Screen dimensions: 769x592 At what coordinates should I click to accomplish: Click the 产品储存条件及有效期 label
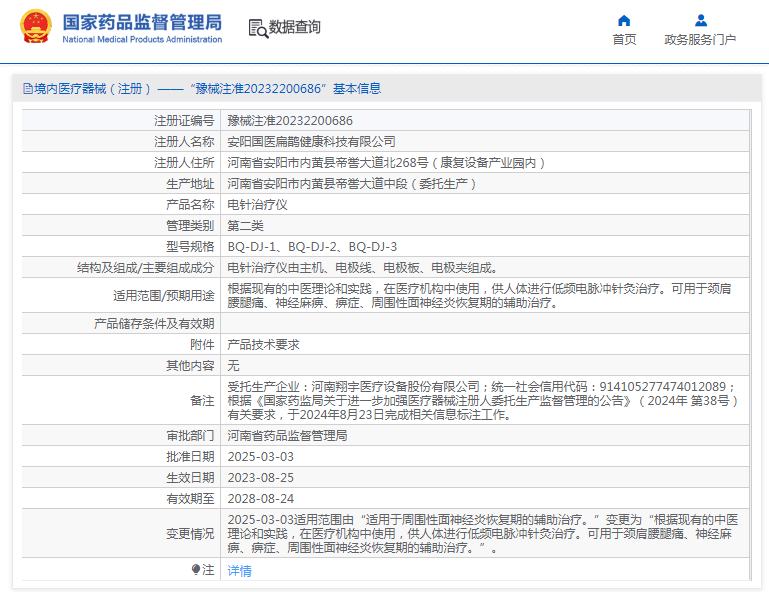[154, 324]
